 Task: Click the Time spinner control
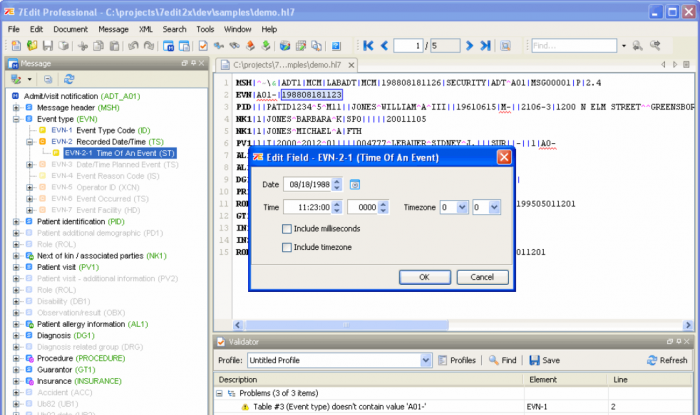click(337, 207)
